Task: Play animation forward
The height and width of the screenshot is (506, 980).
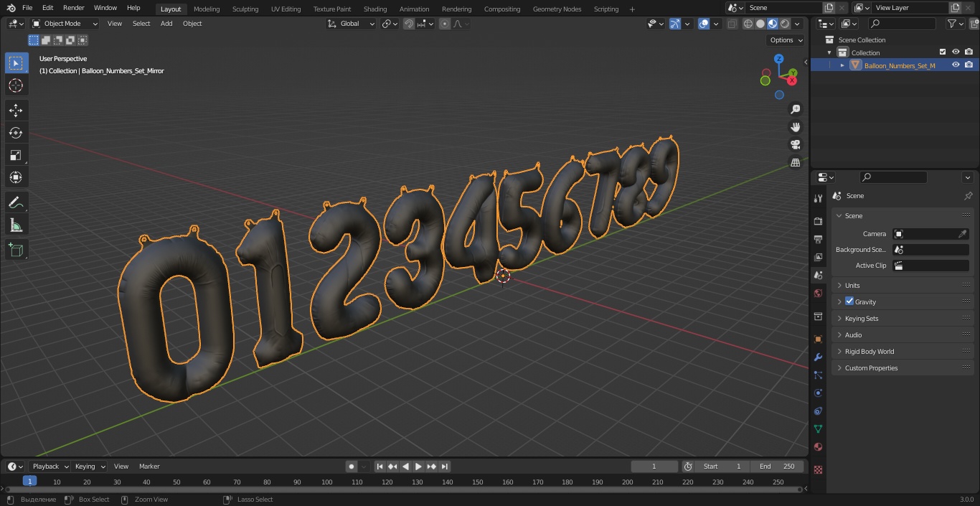Action: click(x=419, y=467)
